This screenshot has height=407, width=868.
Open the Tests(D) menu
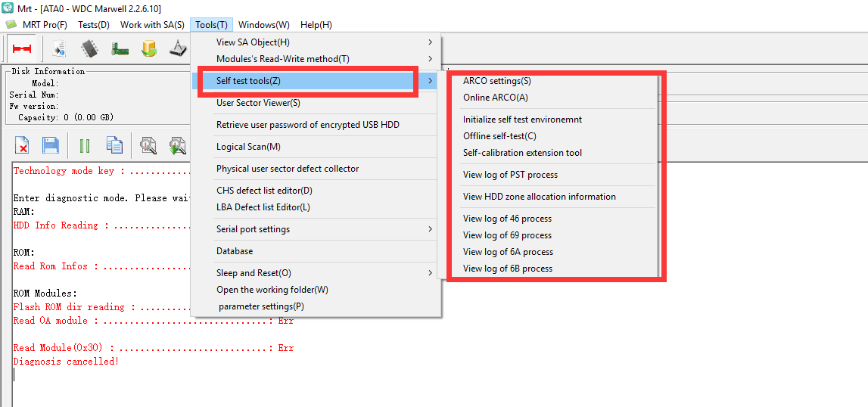94,25
